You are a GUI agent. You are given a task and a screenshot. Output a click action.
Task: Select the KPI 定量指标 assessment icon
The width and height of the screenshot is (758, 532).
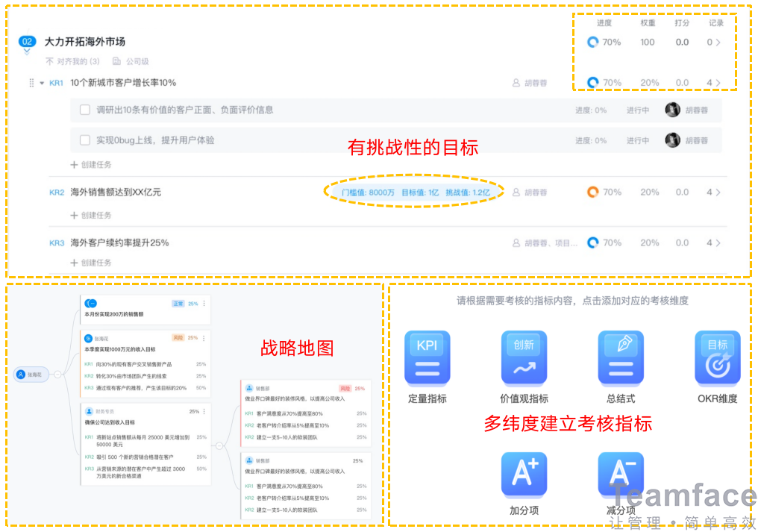(x=427, y=358)
